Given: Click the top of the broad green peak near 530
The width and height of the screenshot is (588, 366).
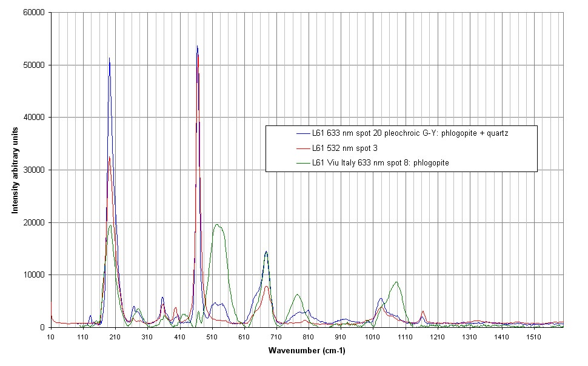Looking at the screenshot, I should tap(217, 225).
